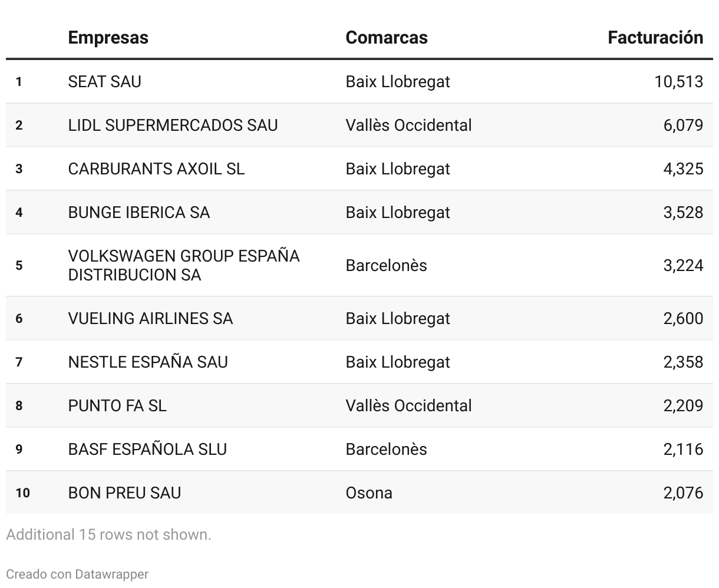Click VOLKSWAGEN GROUP ESPAÑA DISTRIBUCION SA
This screenshot has height=588, width=719.
tap(183, 265)
